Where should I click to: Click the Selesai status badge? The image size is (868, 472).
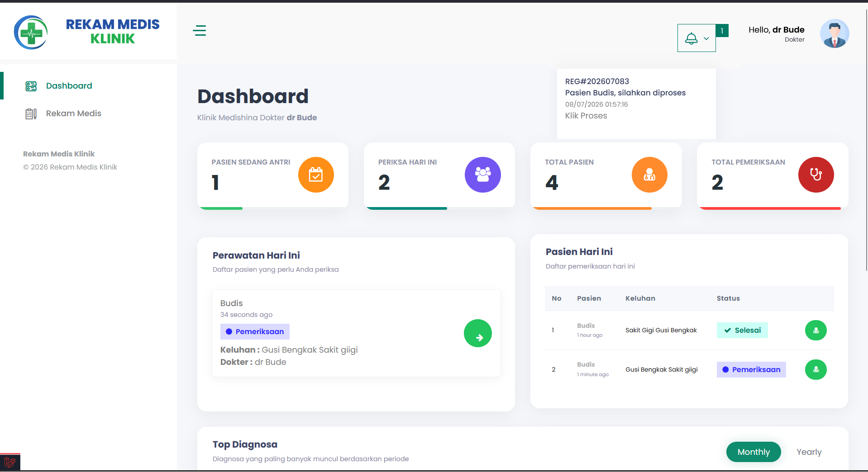pyautogui.click(x=742, y=330)
